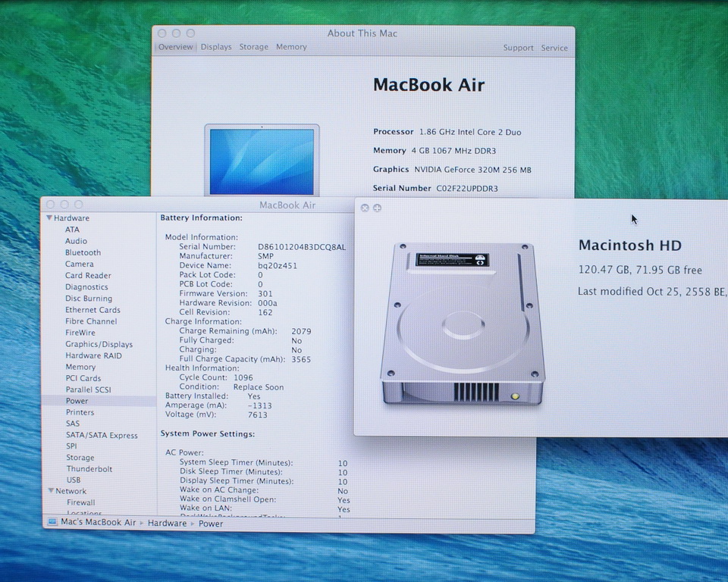Click the battery serial number D86101204B3DCQ8AL
This screenshot has width=728, height=582.
tap(302, 247)
